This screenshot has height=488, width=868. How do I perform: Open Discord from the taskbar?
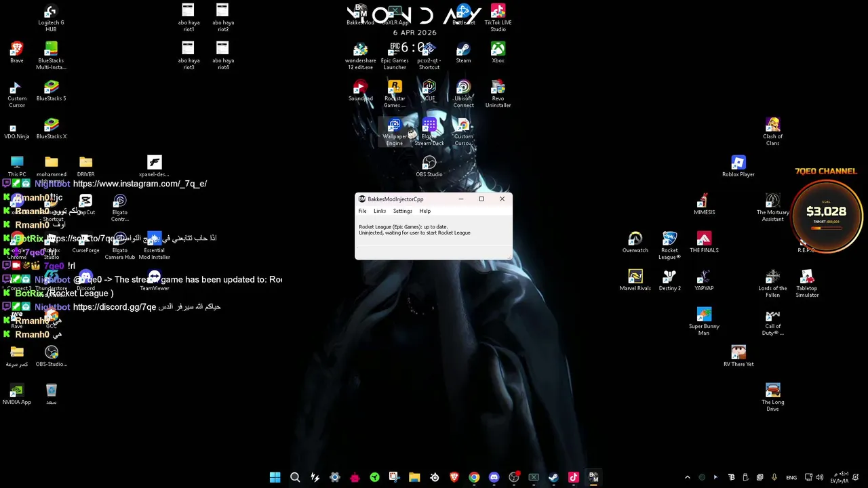tap(494, 477)
